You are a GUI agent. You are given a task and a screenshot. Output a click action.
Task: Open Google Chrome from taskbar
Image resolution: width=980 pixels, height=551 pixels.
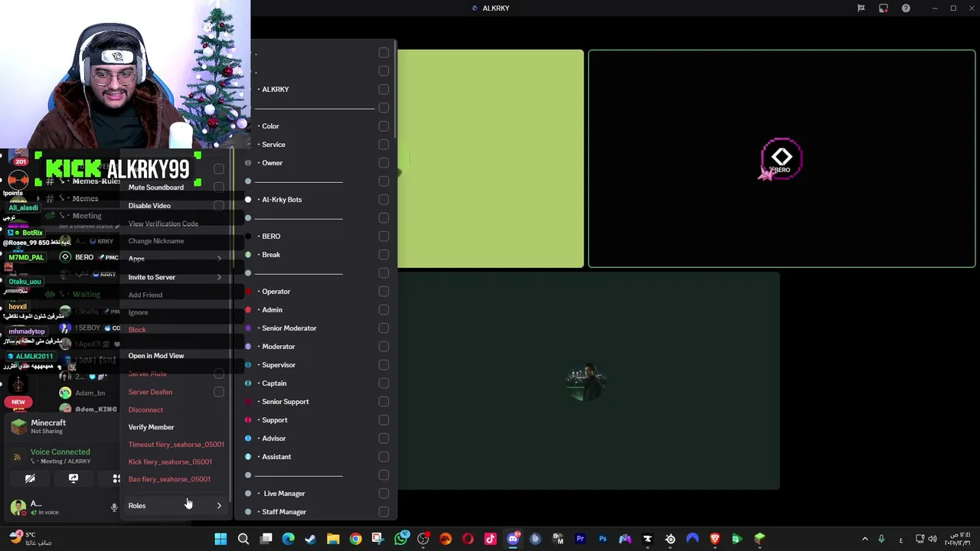[355, 539]
